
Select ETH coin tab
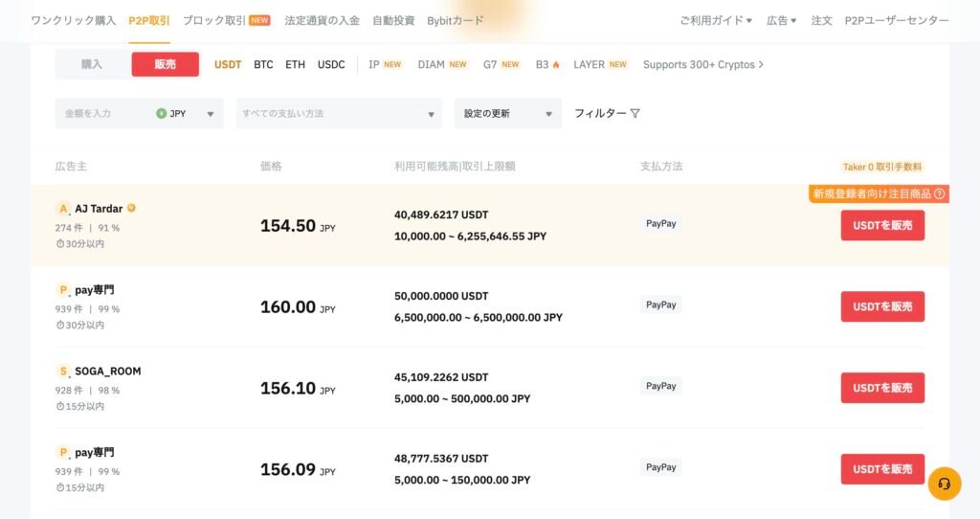(x=295, y=64)
